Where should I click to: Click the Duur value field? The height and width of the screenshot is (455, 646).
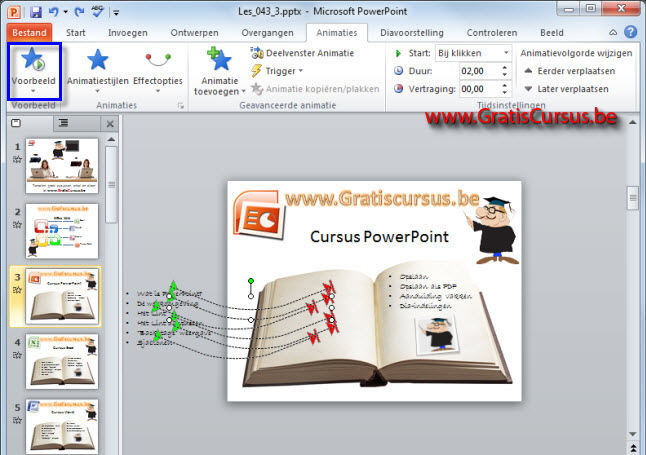tap(479, 71)
